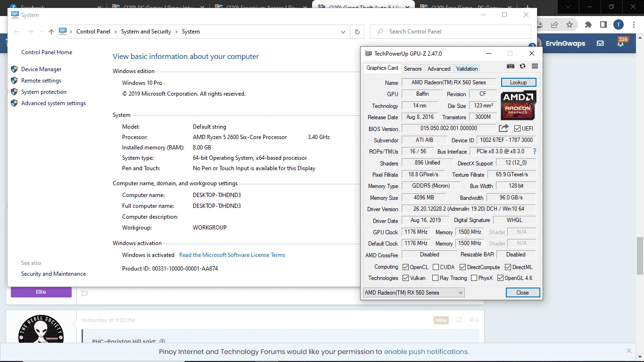Click the Advanced system settings shield icon
The height and width of the screenshot is (362, 644).
(14, 103)
